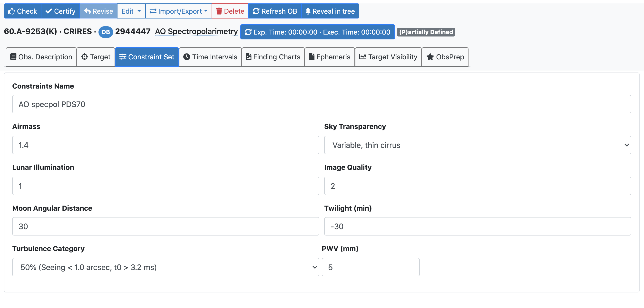Click Reveal in tree button

tap(330, 11)
